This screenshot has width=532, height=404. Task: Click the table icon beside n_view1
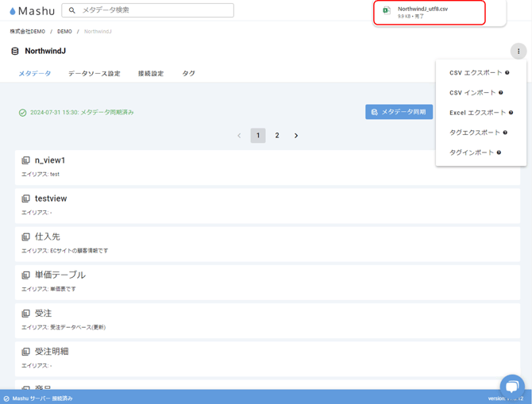(x=25, y=160)
